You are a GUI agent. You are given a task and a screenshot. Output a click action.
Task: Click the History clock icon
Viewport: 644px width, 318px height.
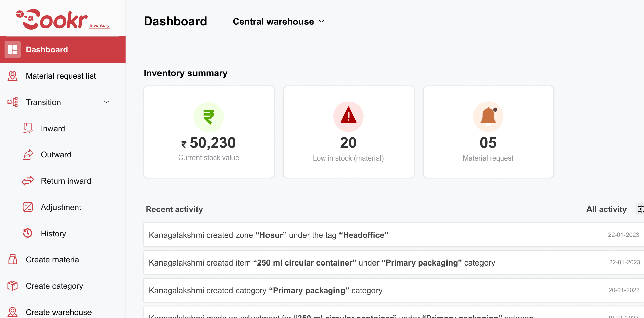[28, 233]
